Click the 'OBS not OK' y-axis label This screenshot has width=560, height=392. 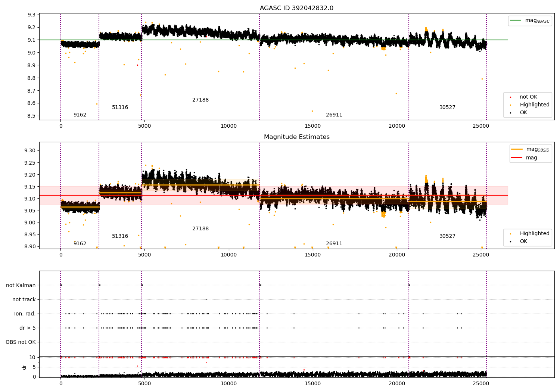coord(21,342)
